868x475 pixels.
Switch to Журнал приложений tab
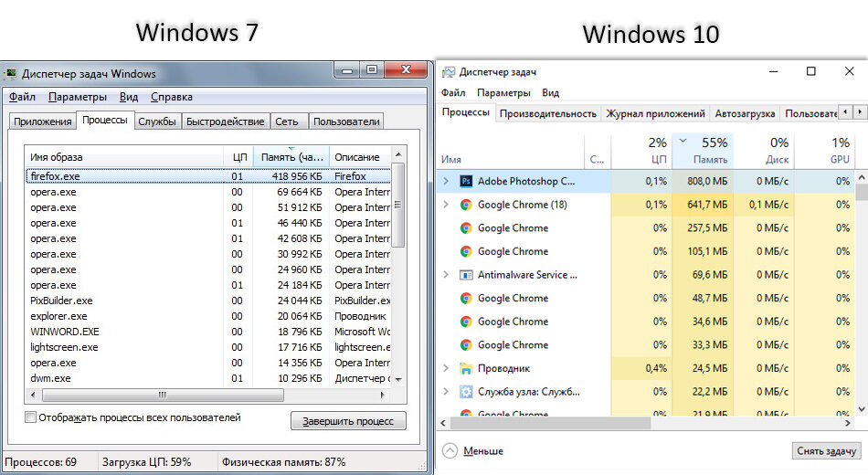click(x=655, y=113)
